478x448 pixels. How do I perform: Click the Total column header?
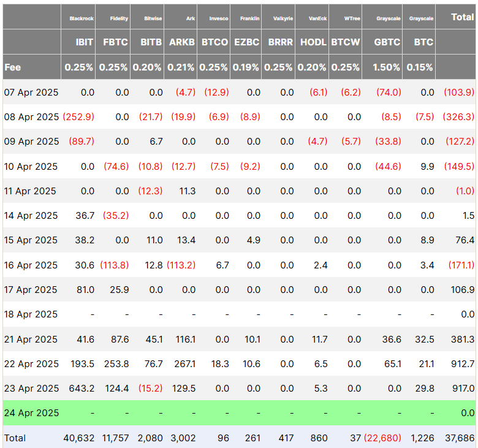pyautogui.click(x=462, y=17)
